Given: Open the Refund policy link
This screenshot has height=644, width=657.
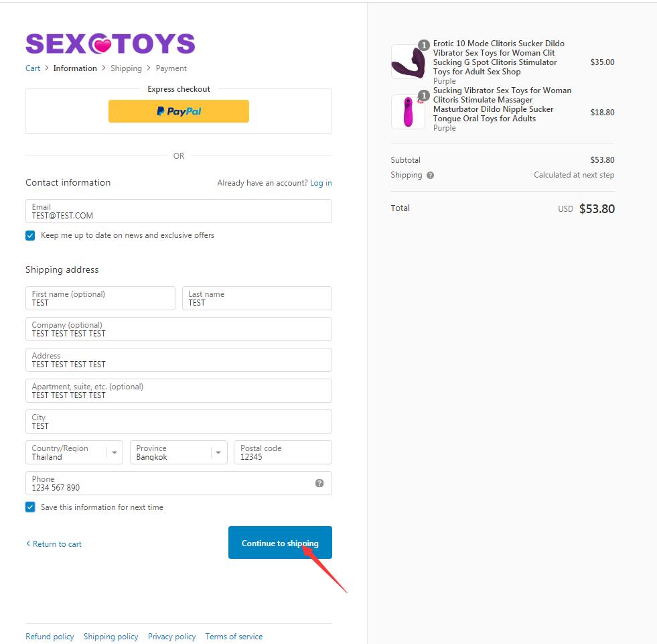Looking at the screenshot, I should click(50, 637).
